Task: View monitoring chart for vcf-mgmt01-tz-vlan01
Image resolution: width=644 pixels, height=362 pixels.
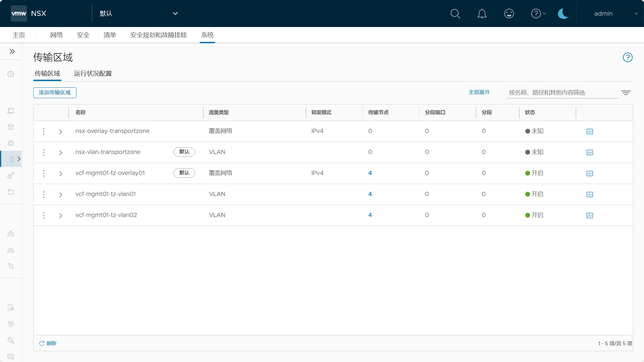Action: tap(590, 195)
